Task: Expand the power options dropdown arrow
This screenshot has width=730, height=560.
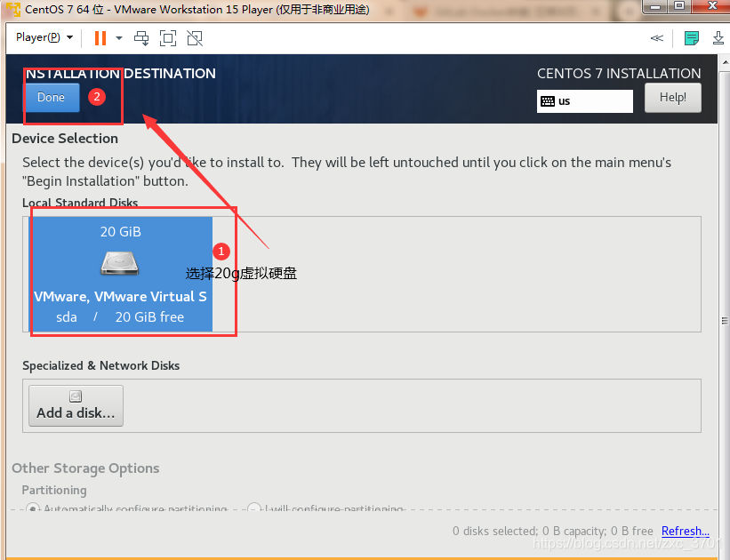Action: click(119, 38)
